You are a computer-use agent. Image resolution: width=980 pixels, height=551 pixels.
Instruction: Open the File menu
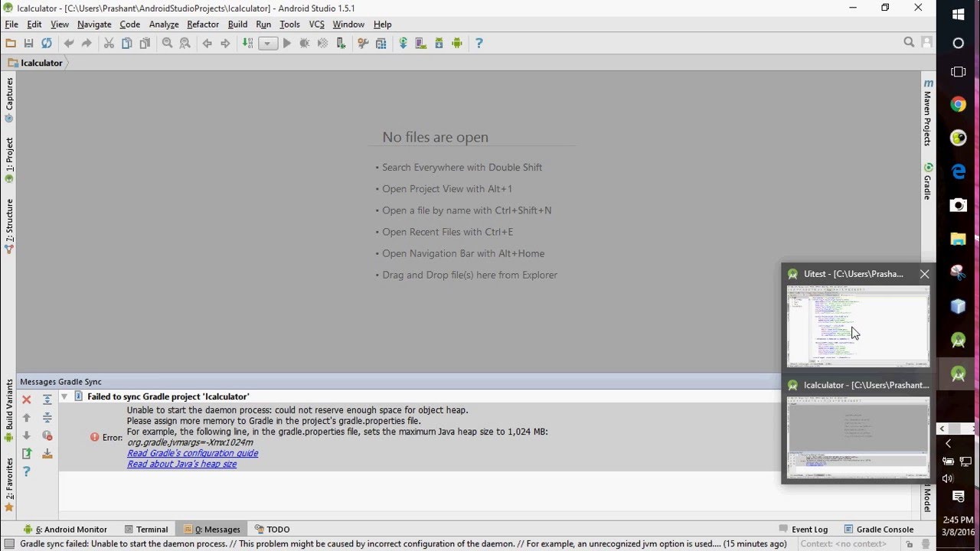(11, 24)
